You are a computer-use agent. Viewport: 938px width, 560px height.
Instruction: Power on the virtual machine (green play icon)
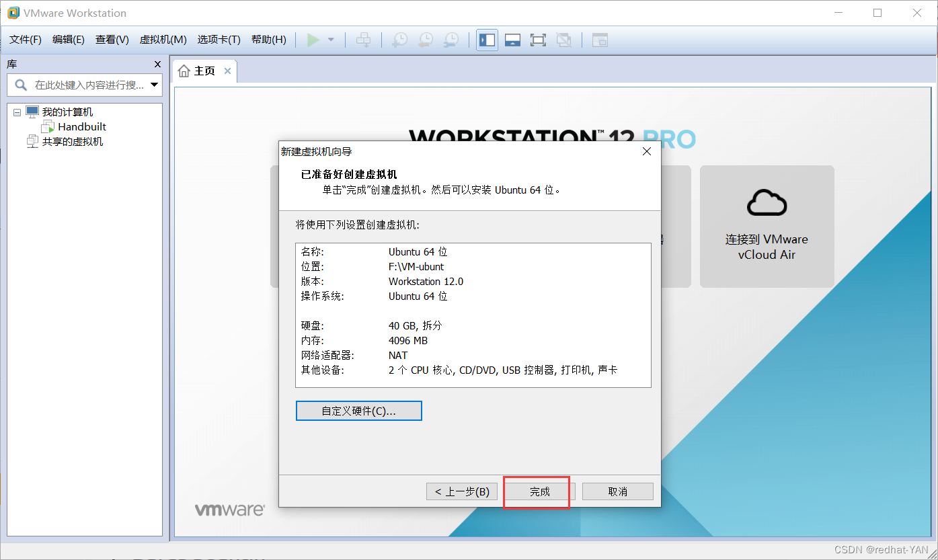(x=313, y=40)
